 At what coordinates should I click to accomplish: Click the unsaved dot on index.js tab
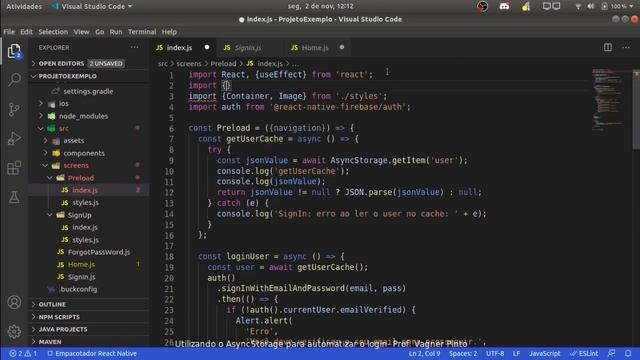pyautogui.click(x=207, y=47)
